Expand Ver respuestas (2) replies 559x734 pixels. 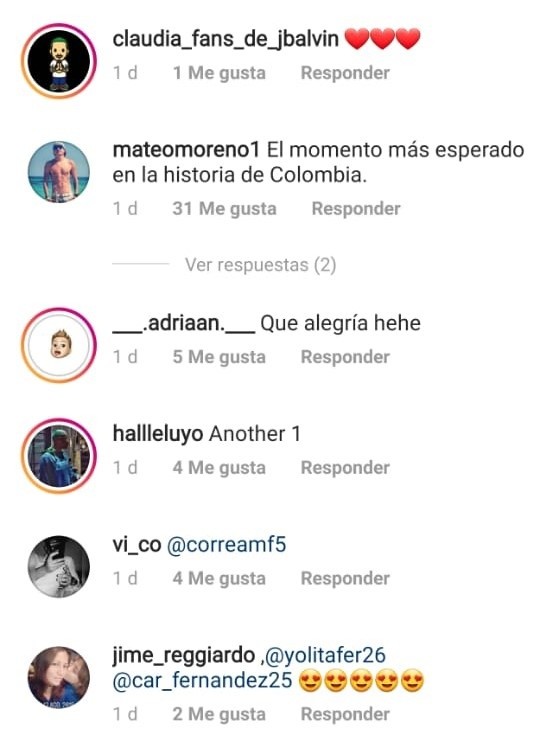tap(260, 265)
